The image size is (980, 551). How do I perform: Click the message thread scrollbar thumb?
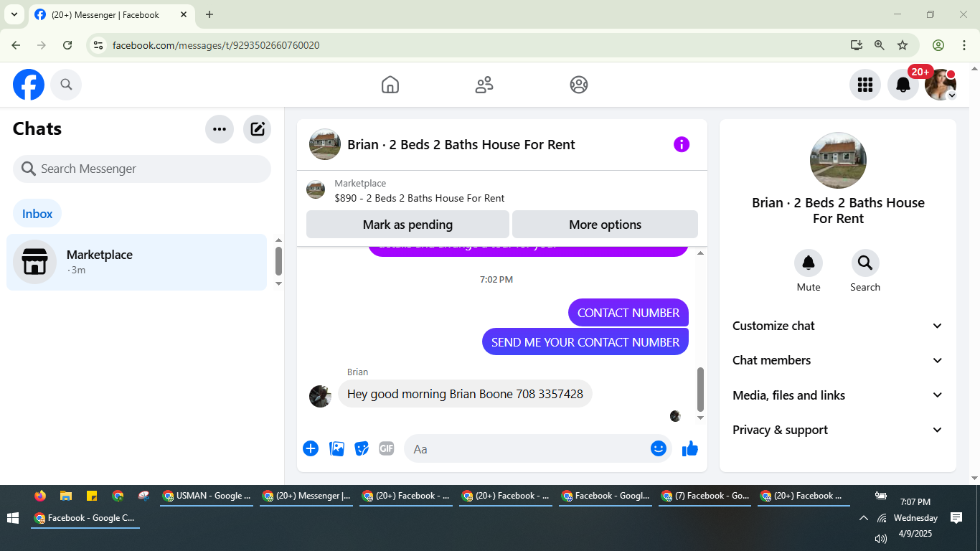(x=700, y=389)
